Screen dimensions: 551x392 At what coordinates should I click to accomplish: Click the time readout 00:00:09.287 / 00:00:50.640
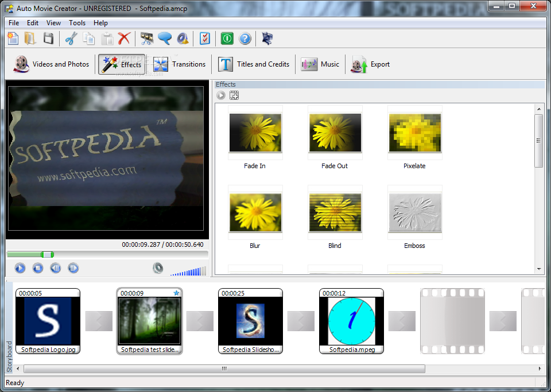point(162,244)
